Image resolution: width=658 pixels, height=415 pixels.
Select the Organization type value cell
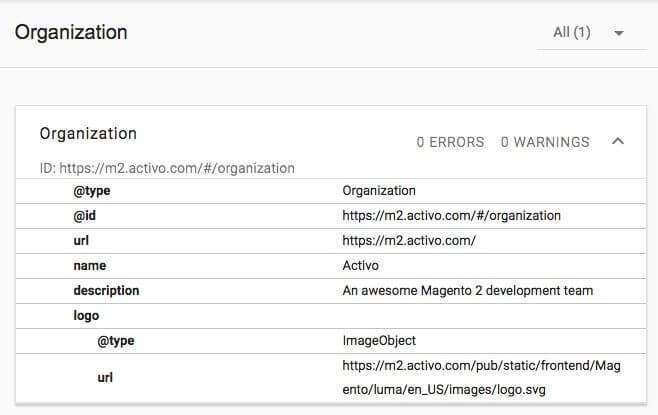pos(379,191)
